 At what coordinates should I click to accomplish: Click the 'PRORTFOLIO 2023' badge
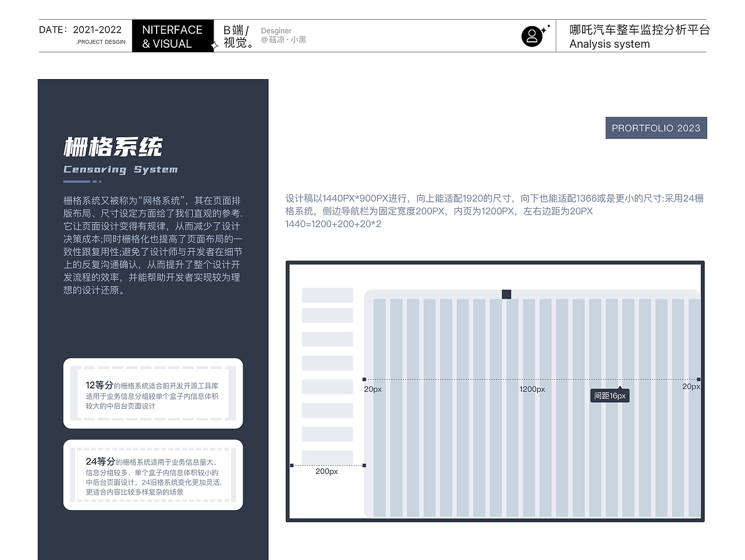coord(656,128)
